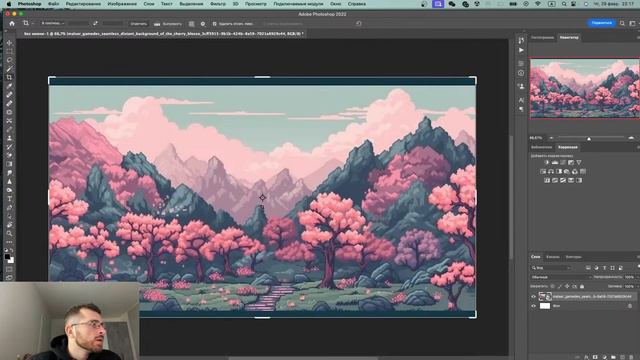Select the Type (T) tool
The image size is (640, 360).
point(9,199)
